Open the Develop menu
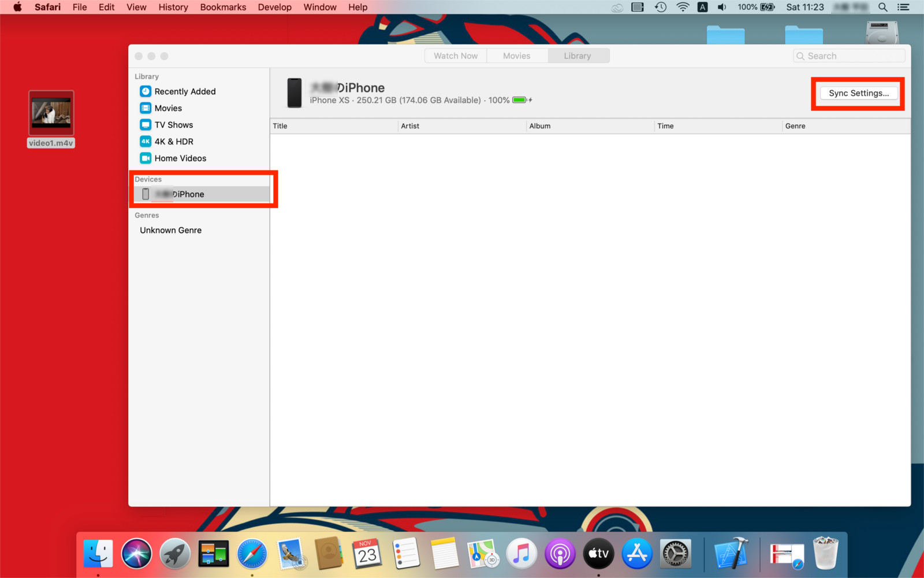The height and width of the screenshot is (578, 924). pos(274,7)
